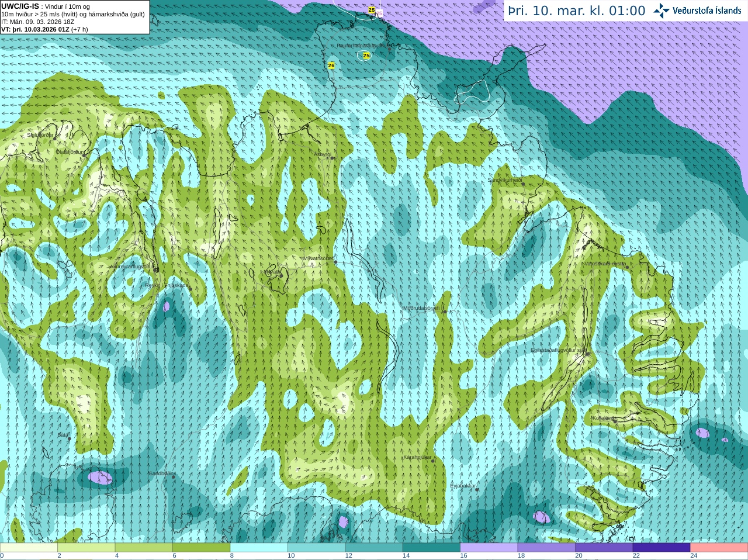Select the 12–14 m/s teal legend swatch
Viewport: 748px width, 560px height.
[x=374, y=548]
